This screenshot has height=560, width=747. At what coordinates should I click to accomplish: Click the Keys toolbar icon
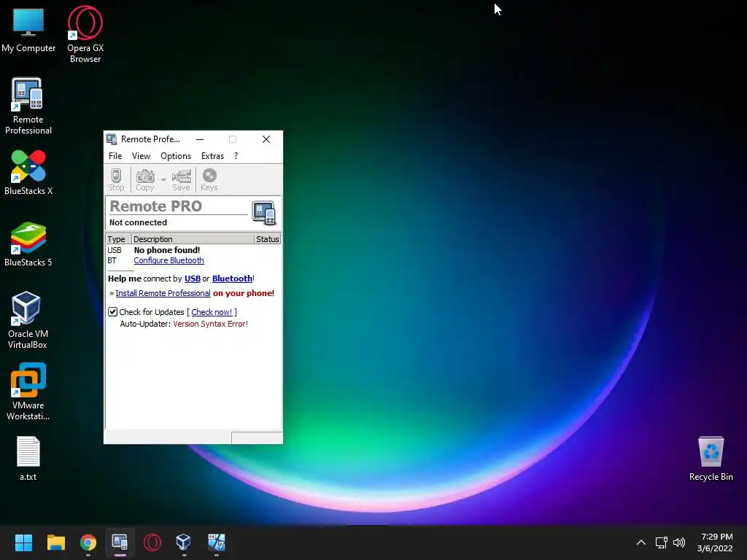pyautogui.click(x=209, y=179)
